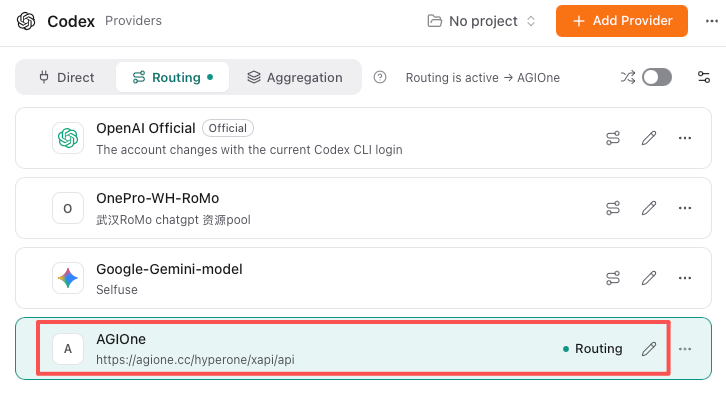
Task: Click the AGIOne provider name
Action: 121,339
